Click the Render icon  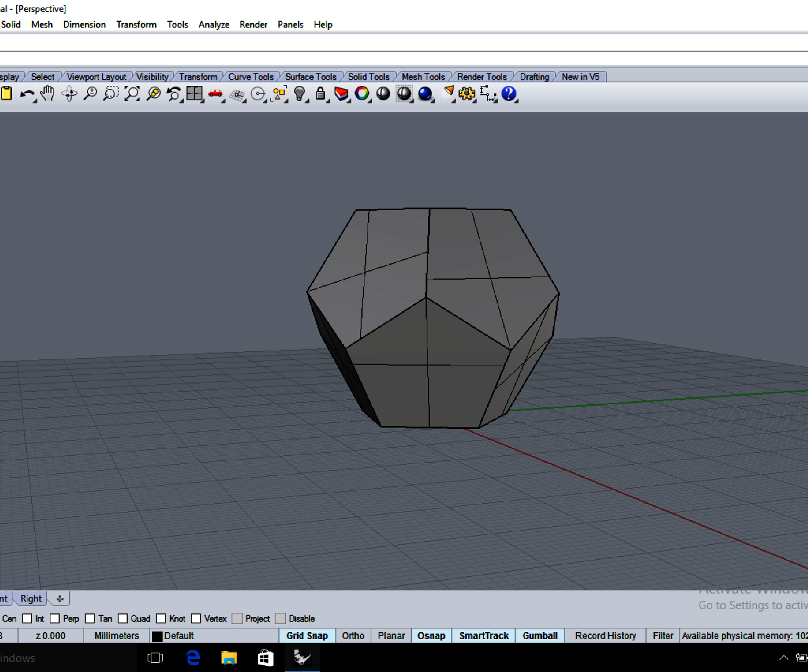click(x=214, y=93)
